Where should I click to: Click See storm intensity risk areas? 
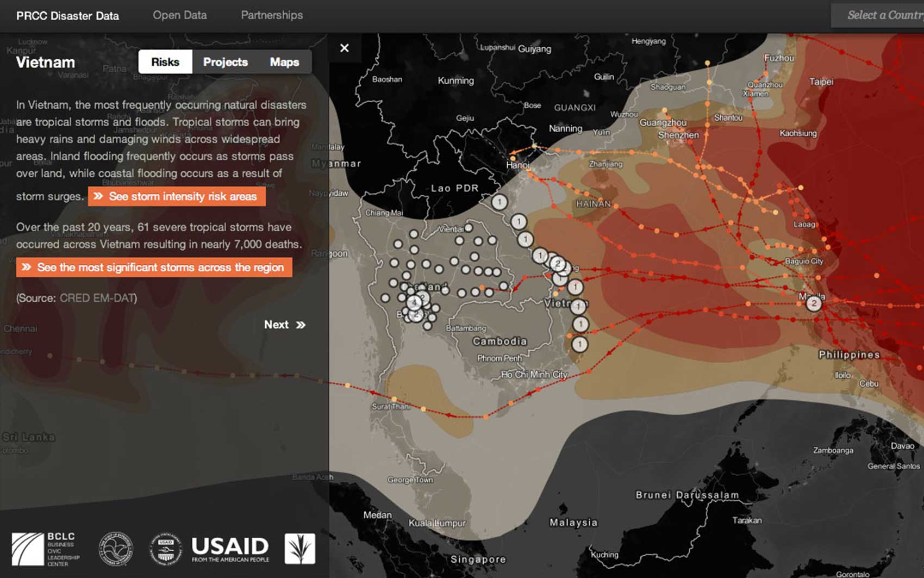(177, 196)
